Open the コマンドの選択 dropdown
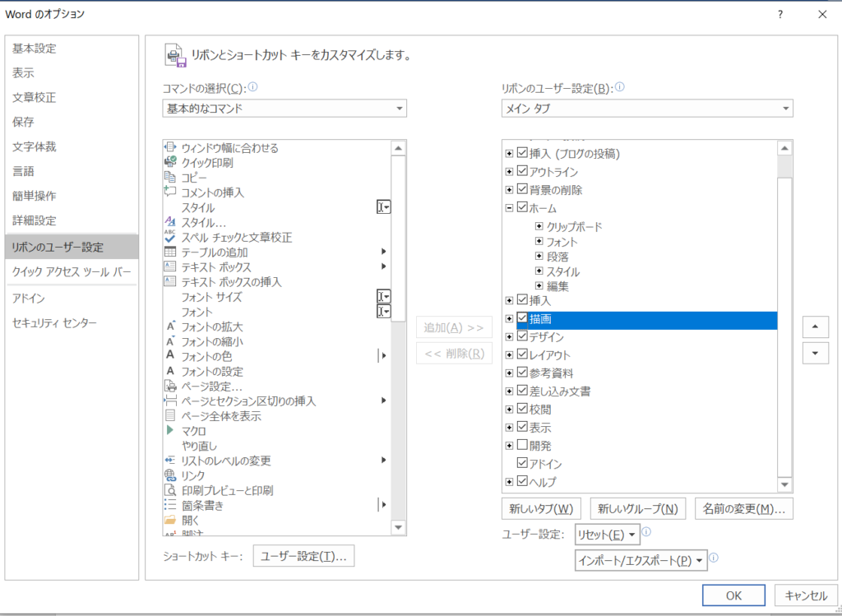The height and width of the screenshot is (616, 842). [285, 109]
